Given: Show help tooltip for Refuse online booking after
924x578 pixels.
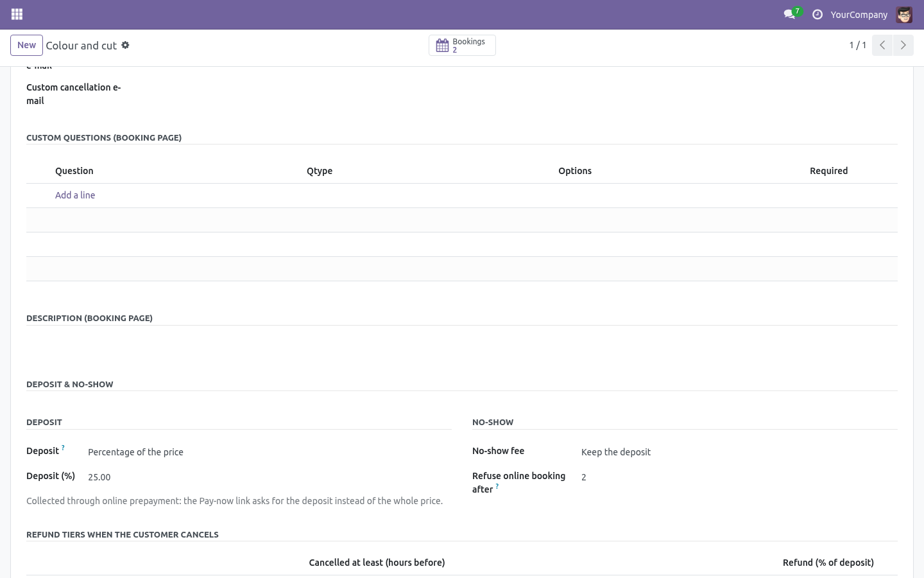Looking at the screenshot, I should tap(497, 486).
